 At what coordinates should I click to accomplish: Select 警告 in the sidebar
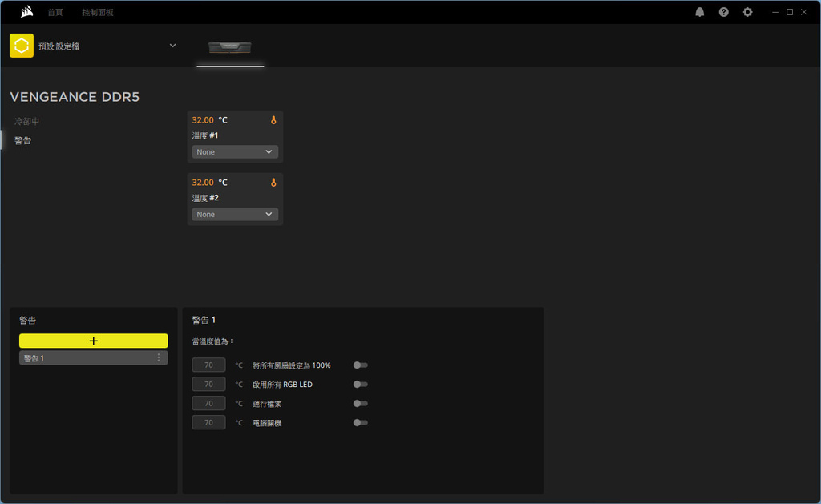[x=22, y=140]
